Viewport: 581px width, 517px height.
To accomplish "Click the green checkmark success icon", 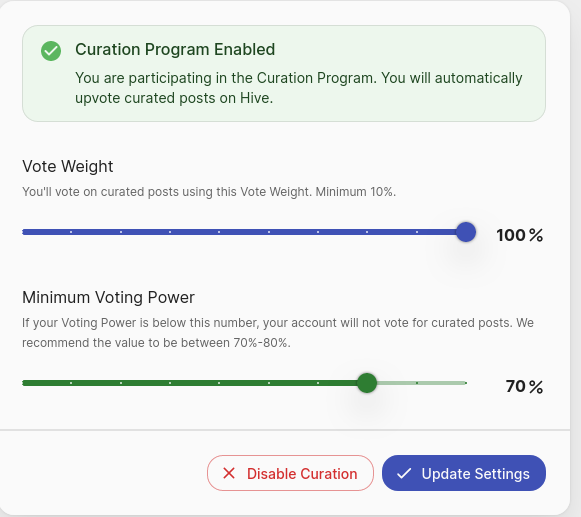I will [51, 51].
